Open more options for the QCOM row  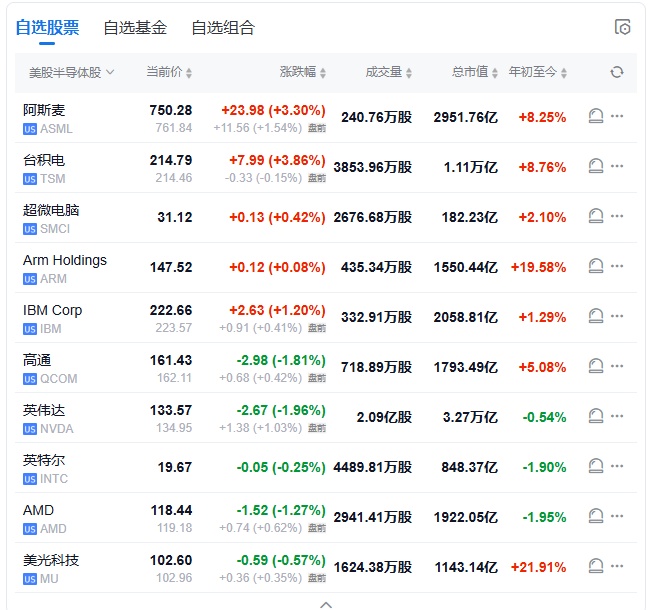coord(617,367)
